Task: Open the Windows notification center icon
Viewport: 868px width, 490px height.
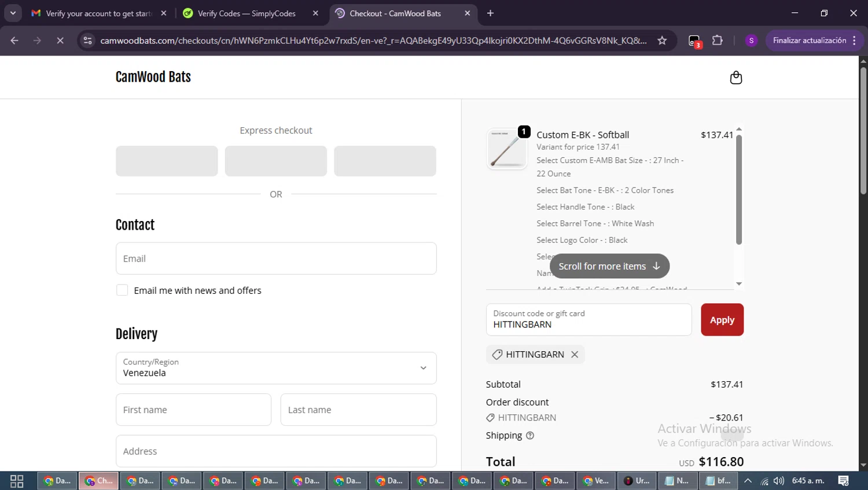Action: (x=844, y=481)
